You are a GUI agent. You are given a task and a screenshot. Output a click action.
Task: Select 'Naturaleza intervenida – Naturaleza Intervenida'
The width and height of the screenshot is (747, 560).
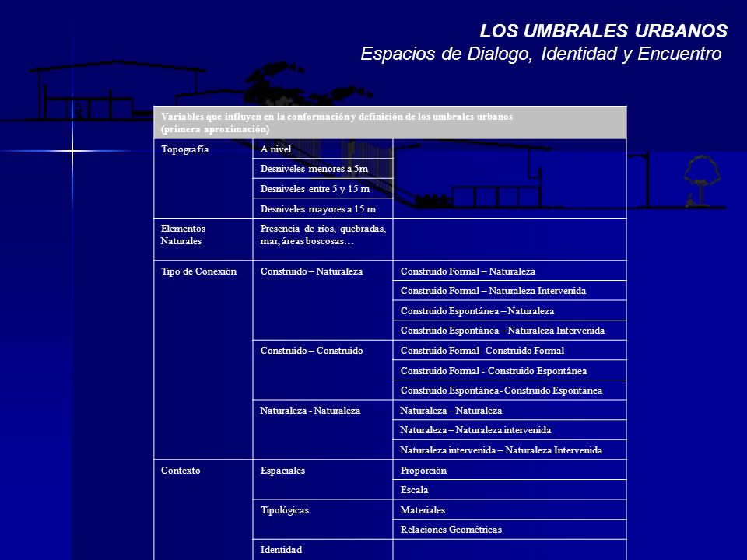click(x=510, y=450)
